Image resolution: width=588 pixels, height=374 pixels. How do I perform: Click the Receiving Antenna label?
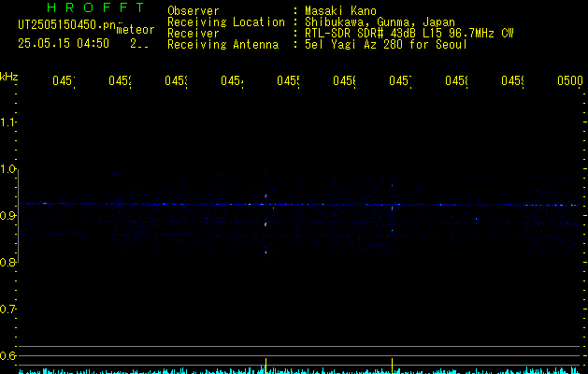[x=223, y=45]
